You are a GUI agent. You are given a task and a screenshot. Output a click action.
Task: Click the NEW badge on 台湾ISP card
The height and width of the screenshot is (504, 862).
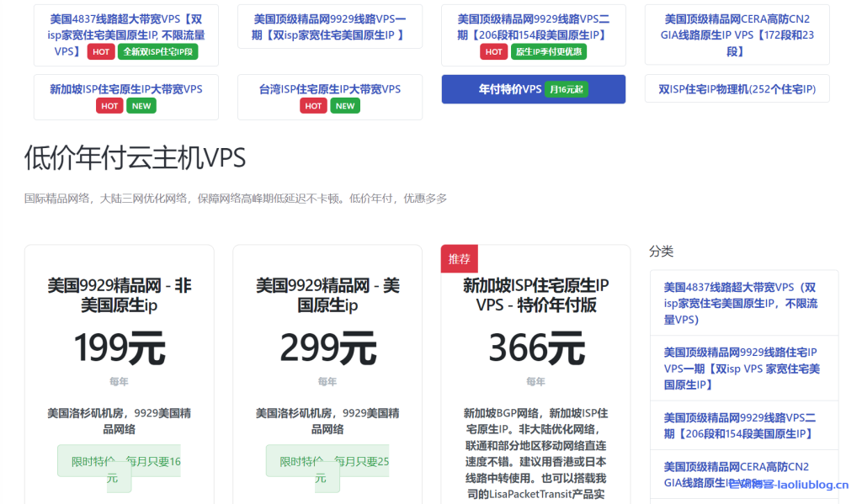pyautogui.click(x=344, y=105)
